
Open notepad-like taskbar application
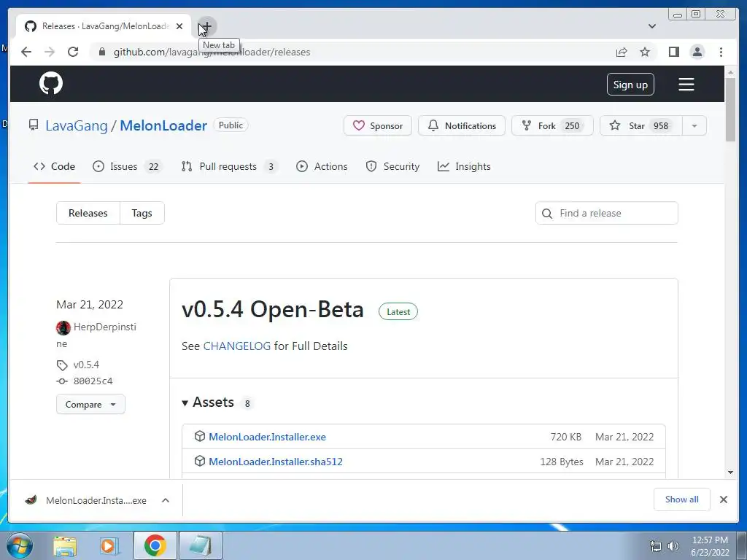tap(201, 545)
